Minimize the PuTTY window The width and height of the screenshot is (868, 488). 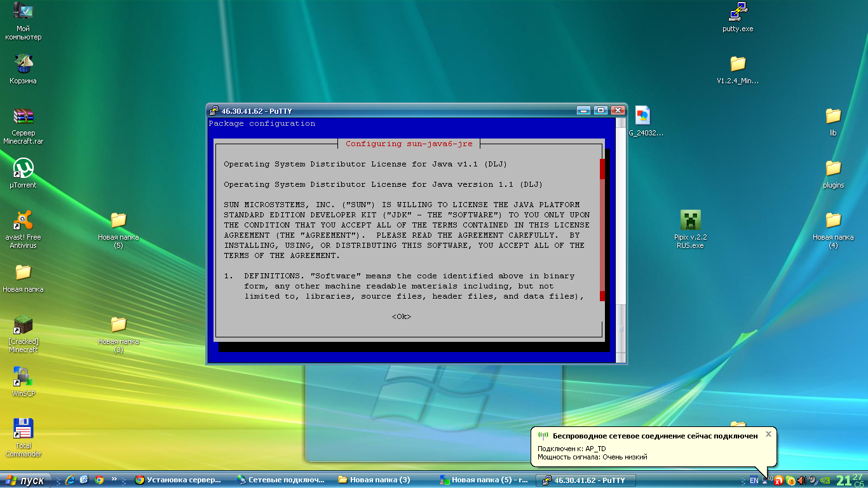[x=583, y=111]
